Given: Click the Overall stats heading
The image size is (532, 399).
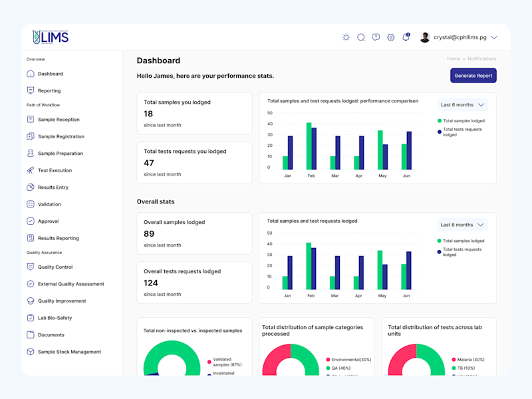Looking at the screenshot, I should [x=156, y=201].
